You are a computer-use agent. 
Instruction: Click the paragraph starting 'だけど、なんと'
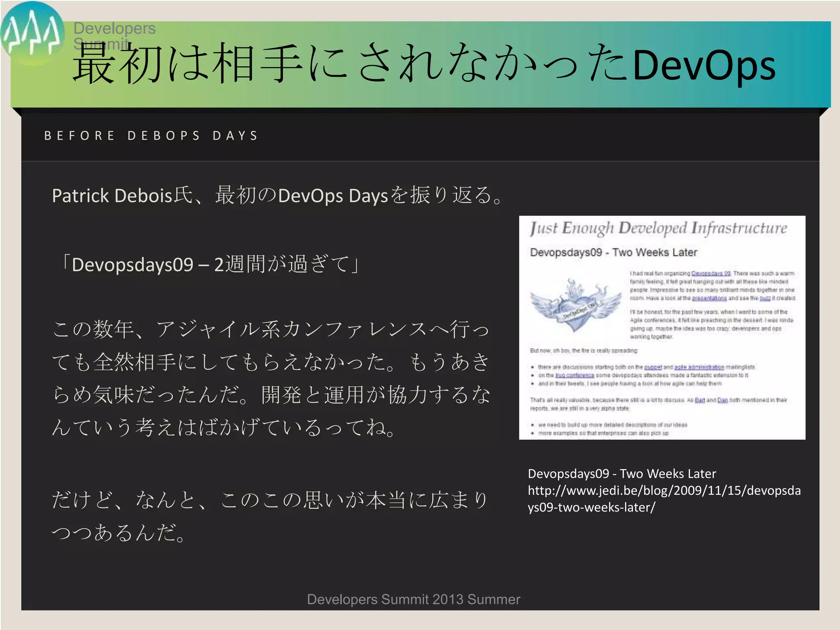[x=270, y=516]
